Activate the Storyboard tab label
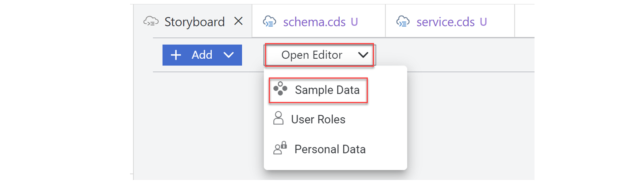 coord(194,22)
